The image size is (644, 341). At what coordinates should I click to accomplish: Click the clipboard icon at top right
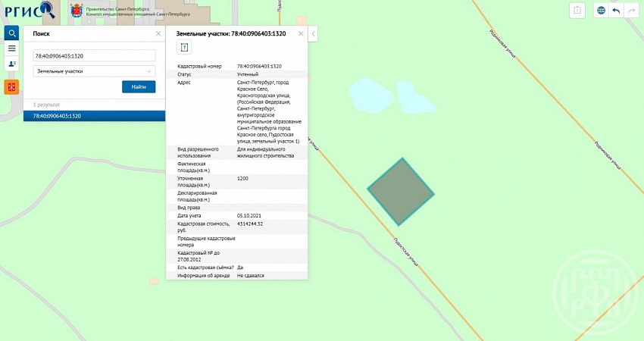(x=577, y=11)
